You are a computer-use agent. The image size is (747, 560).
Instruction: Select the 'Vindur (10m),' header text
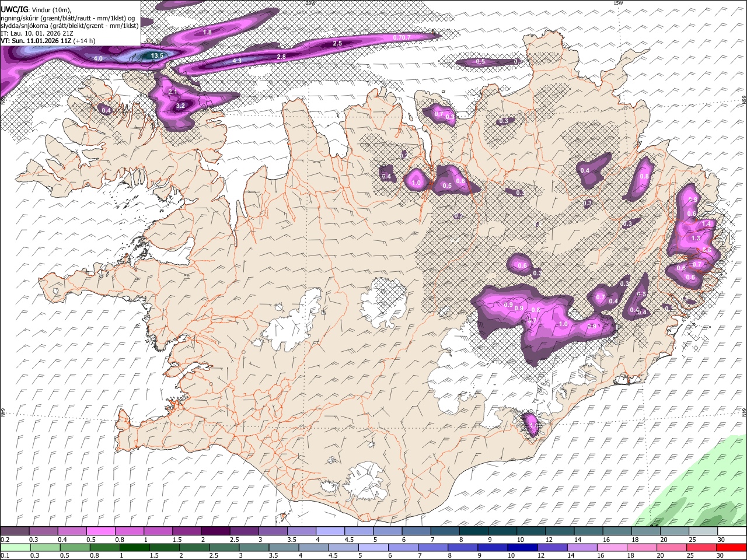[x=51, y=10]
